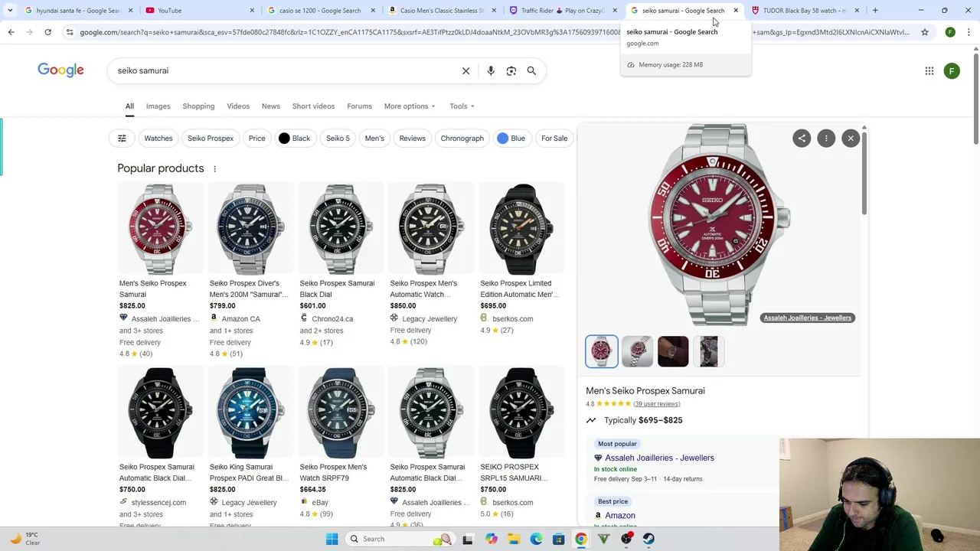Open the tab search dropdown arrow
The image size is (980, 551).
(10, 11)
